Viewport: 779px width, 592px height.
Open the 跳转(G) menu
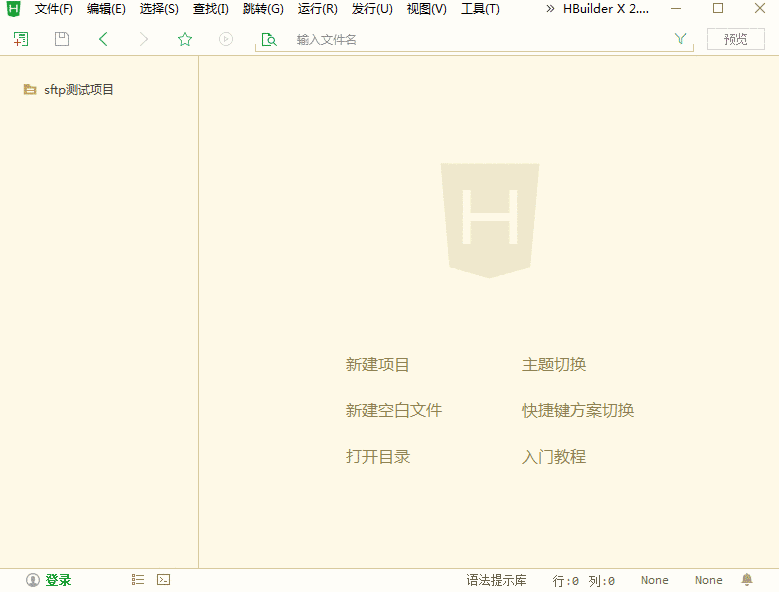pyautogui.click(x=263, y=9)
